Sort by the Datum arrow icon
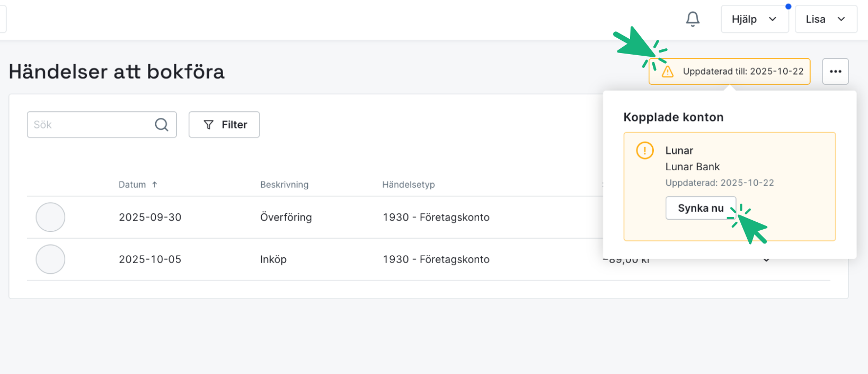Image resolution: width=868 pixels, height=374 pixels. [x=155, y=185]
